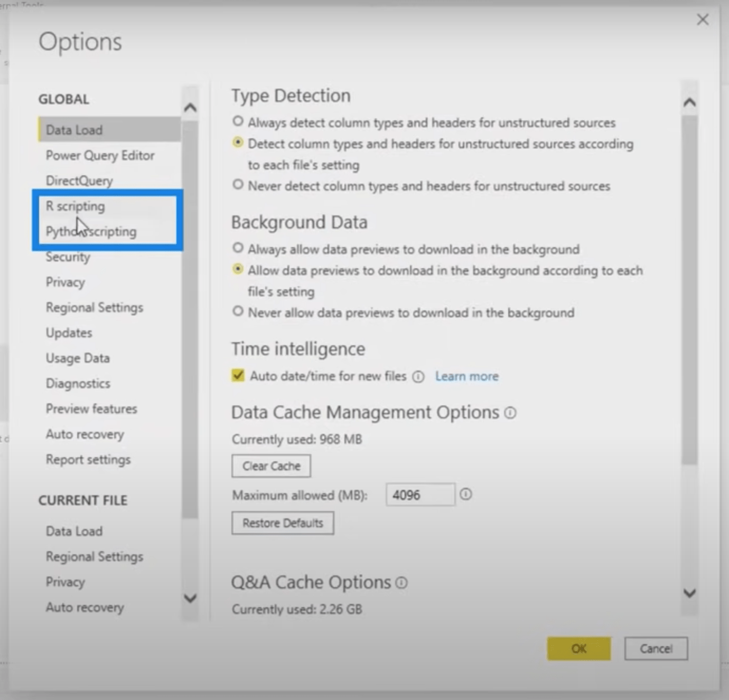Click sidebar scroll down arrow

pos(190,598)
